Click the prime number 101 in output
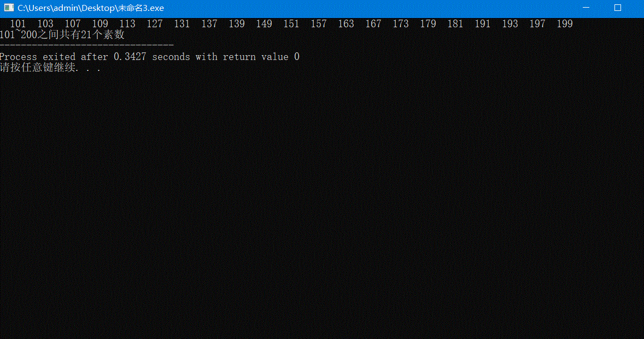This screenshot has width=644, height=339. 18,24
